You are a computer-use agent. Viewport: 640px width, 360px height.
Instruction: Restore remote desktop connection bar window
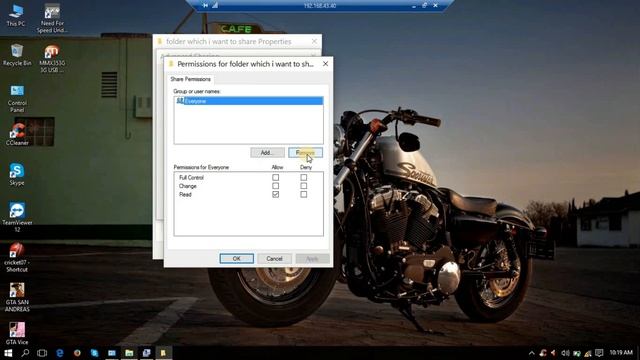click(x=424, y=5)
